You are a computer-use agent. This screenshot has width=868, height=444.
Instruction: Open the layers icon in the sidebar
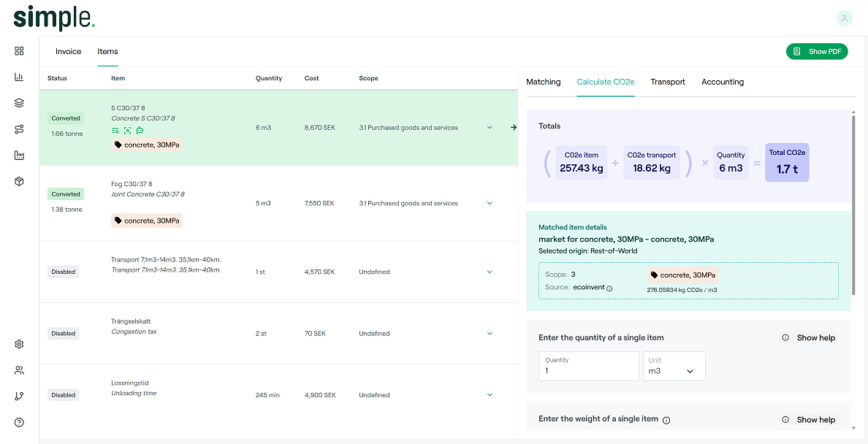pos(19,102)
